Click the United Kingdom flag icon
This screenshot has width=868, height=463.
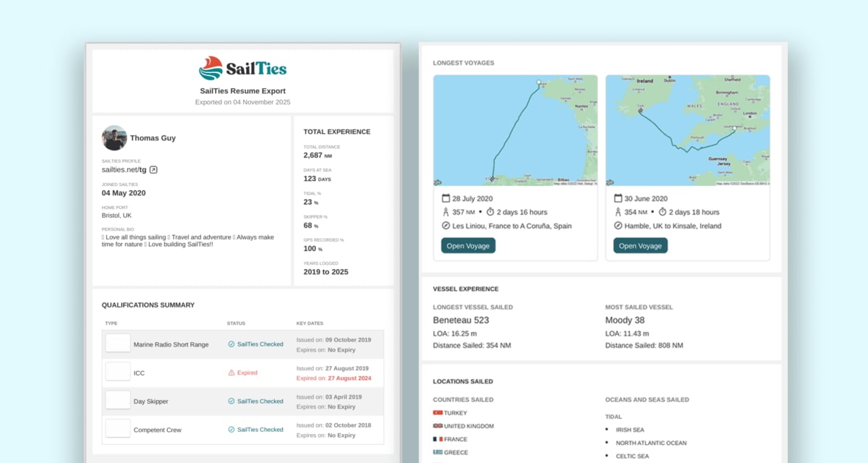(x=438, y=426)
